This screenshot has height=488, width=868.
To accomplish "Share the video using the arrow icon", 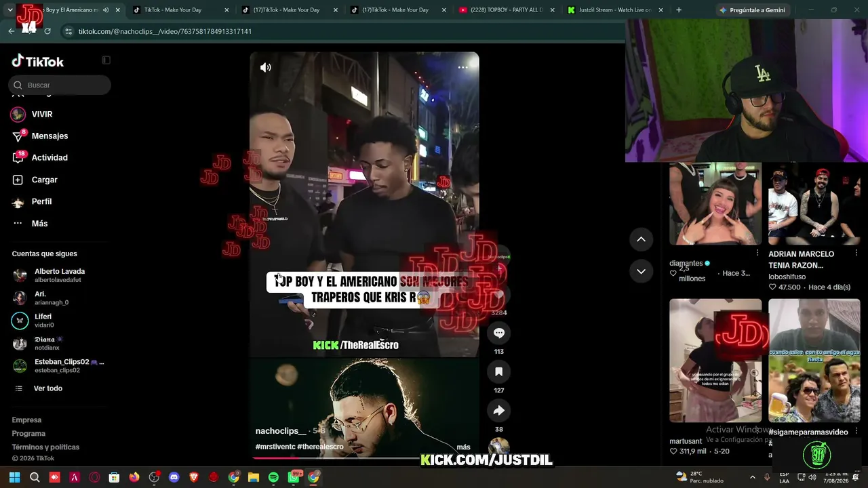I will click(x=499, y=410).
